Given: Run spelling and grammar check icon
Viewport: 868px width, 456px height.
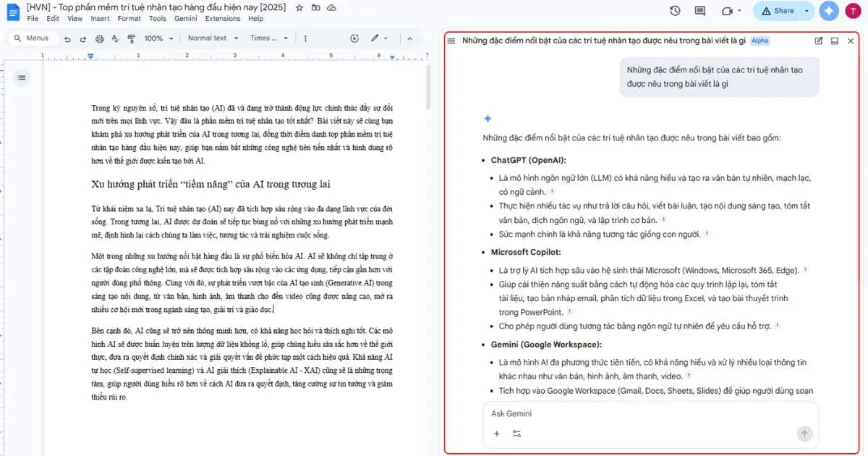Looking at the screenshot, I should (x=116, y=38).
